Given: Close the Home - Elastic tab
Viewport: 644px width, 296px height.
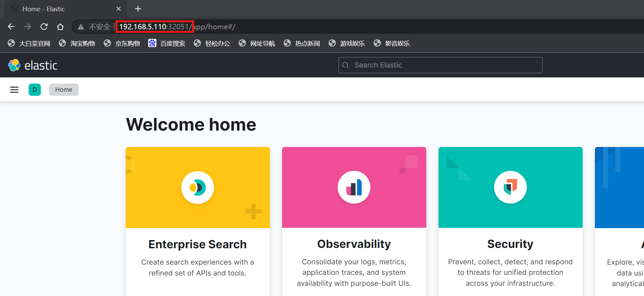Looking at the screenshot, I should tap(119, 9).
